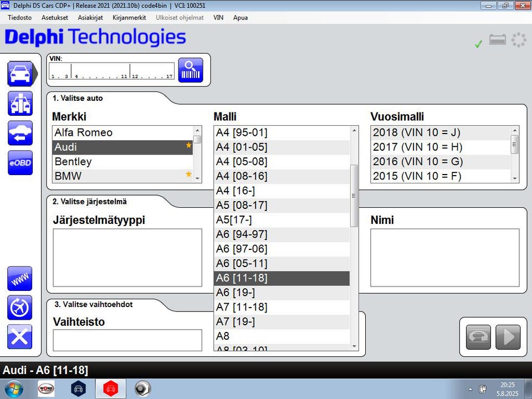Click the flight recorder airplane icon
The width and height of the screenshot is (532, 399).
(x=20, y=308)
